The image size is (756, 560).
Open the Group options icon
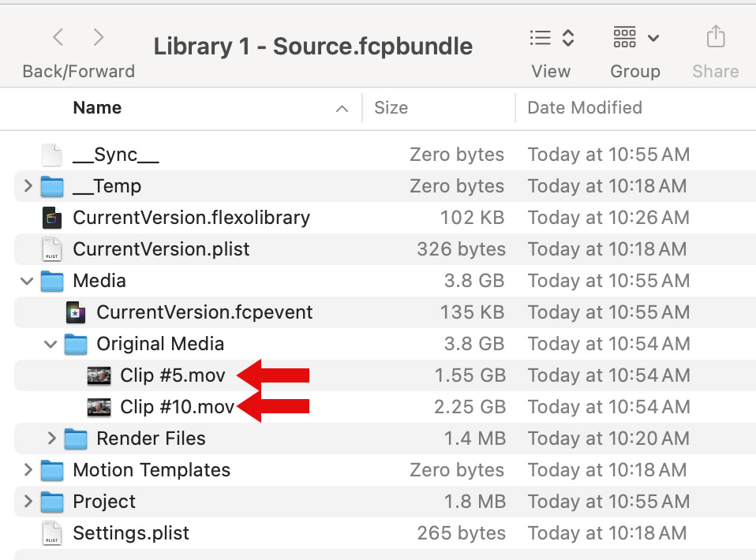(x=635, y=37)
